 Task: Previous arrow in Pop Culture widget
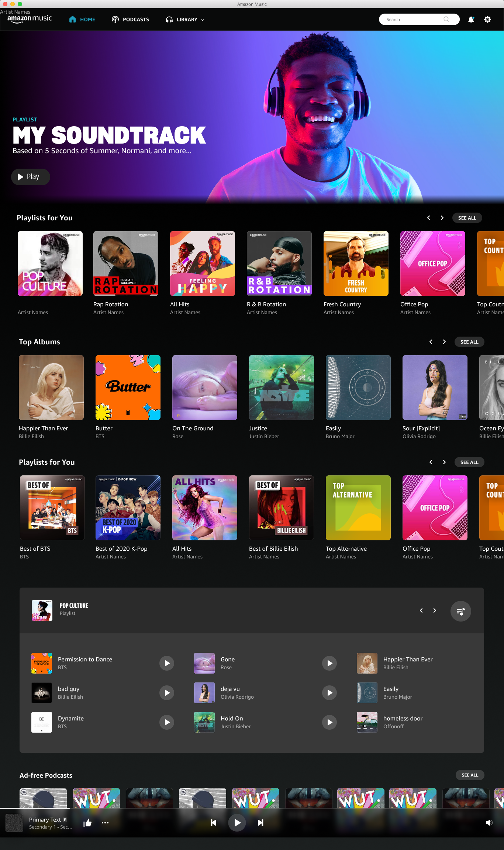click(421, 610)
